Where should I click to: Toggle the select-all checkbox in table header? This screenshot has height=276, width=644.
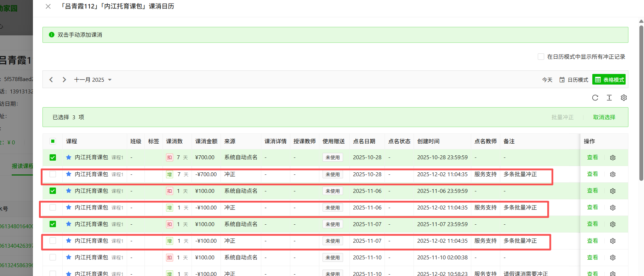[x=53, y=141]
